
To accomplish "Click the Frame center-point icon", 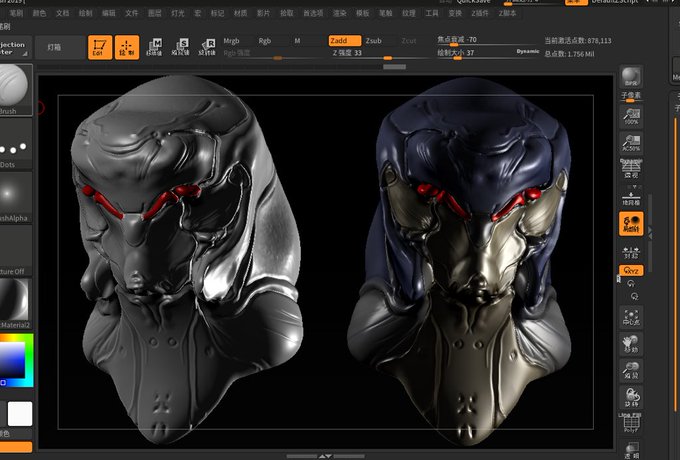I will coord(631,317).
